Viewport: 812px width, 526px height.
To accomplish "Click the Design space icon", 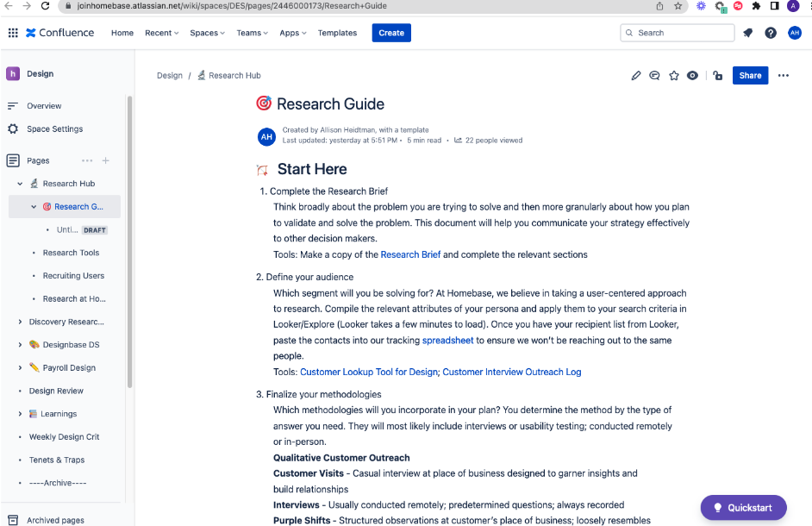I will tap(13, 73).
